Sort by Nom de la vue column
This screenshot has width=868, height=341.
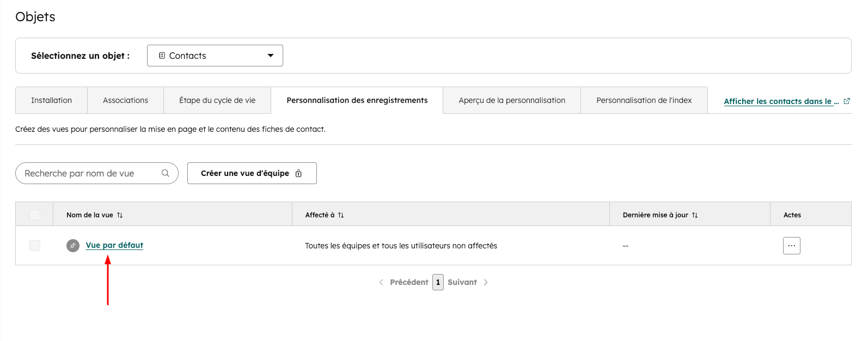point(120,215)
